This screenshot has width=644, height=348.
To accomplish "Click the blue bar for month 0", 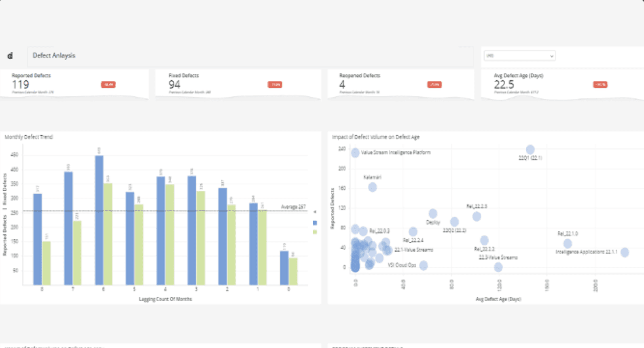I will click(284, 268).
